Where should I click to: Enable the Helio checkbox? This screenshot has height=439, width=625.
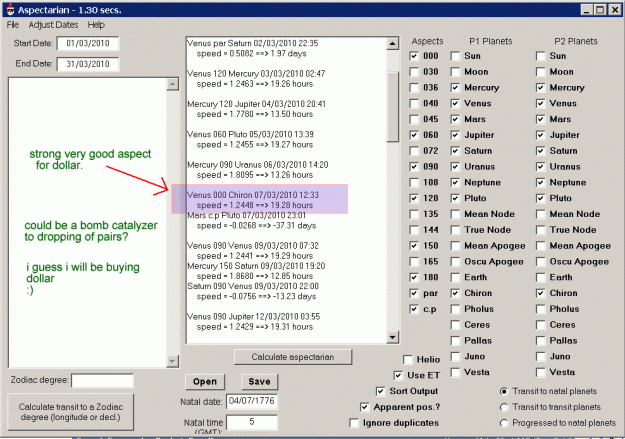point(408,360)
